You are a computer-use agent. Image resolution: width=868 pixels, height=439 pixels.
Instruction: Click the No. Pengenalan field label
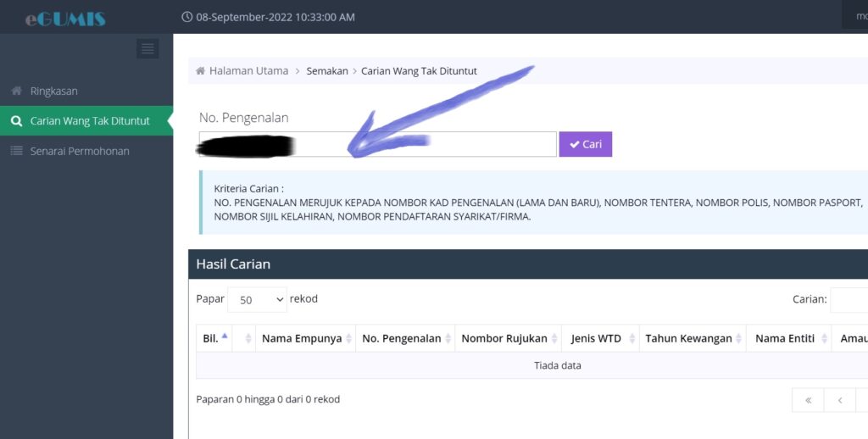point(243,118)
